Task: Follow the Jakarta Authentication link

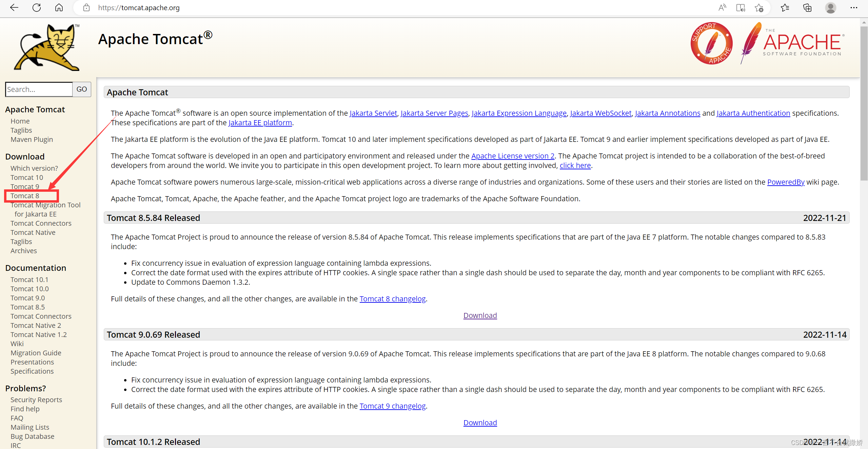Action: pyautogui.click(x=753, y=113)
